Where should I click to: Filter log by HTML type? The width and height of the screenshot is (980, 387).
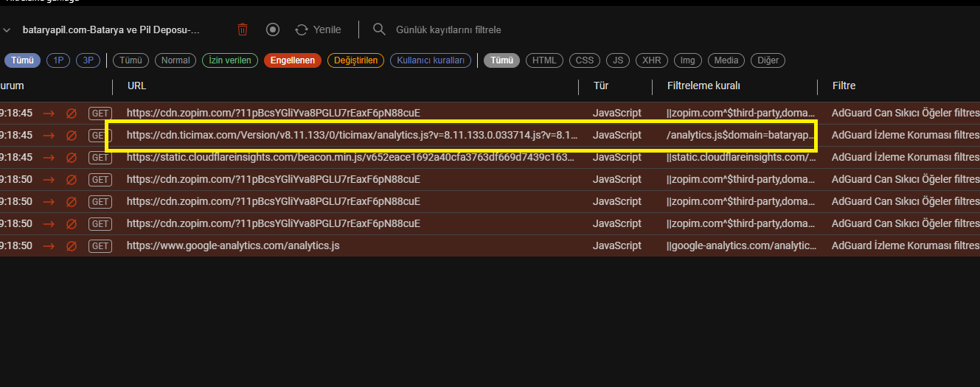tap(545, 60)
